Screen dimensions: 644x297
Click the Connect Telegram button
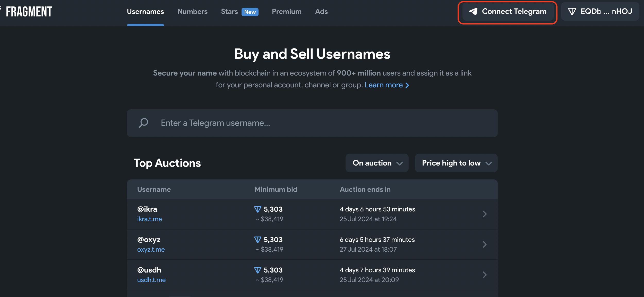tap(508, 11)
